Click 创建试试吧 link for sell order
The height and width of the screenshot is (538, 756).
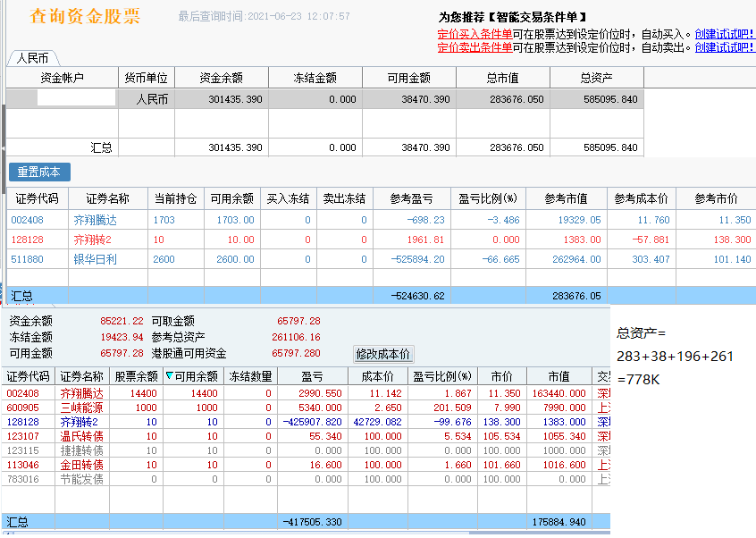point(725,47)
